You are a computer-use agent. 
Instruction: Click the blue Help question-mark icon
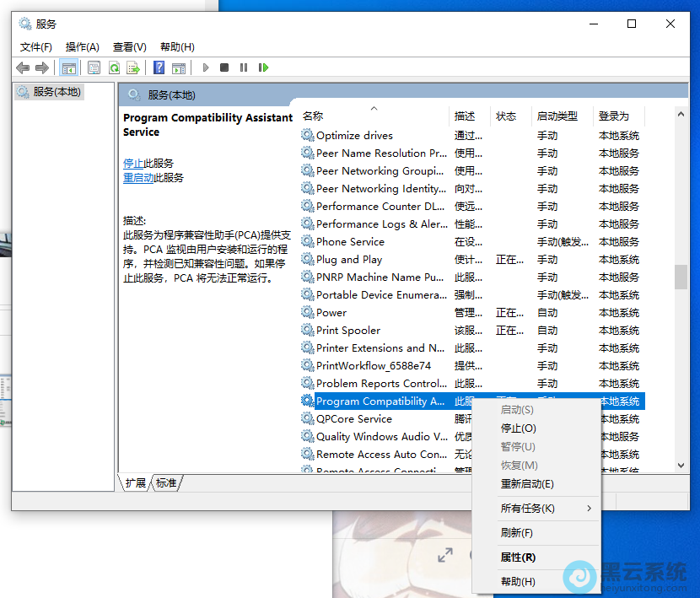[159, 67]
